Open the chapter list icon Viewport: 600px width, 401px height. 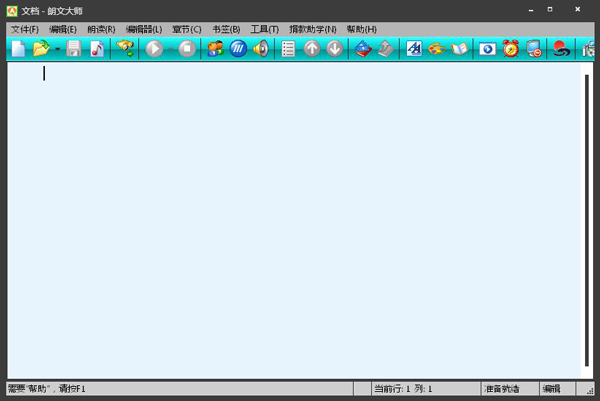pyautogui.click(x=288, y=49)
